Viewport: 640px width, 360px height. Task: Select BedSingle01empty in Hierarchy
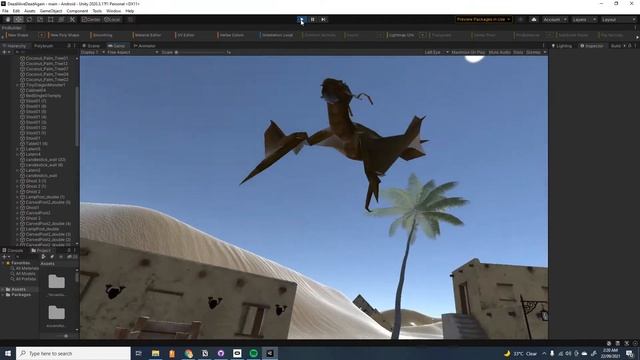click(43, 96)
